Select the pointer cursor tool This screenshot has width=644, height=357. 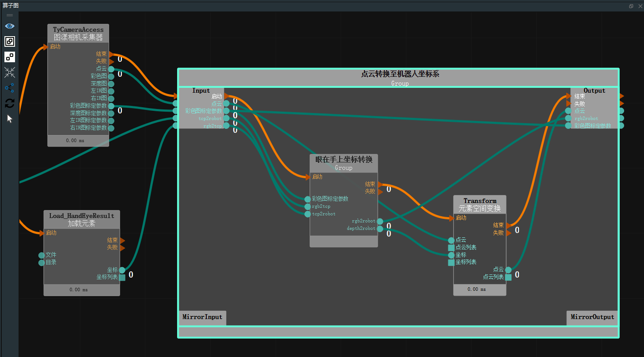(x=10, y=118)
